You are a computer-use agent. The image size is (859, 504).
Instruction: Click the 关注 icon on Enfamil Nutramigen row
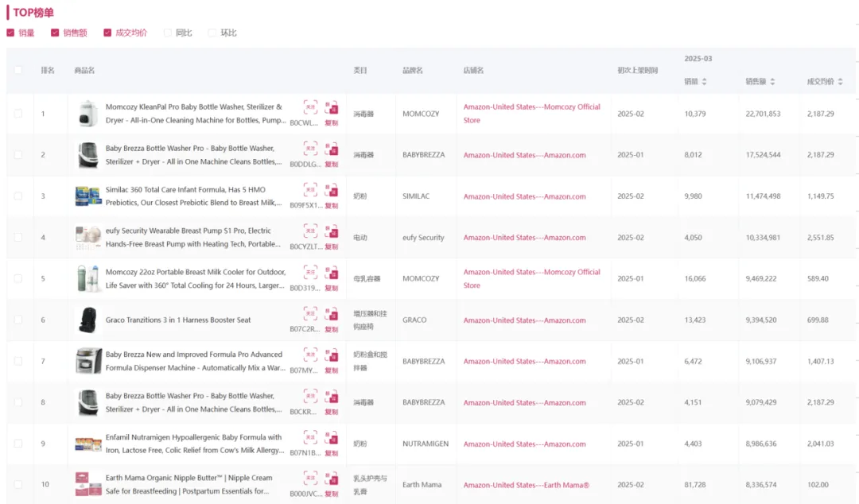pyautogui.click(x=310, y=436)
